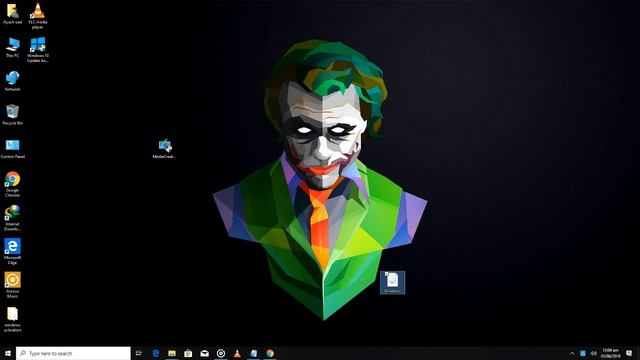Click the blue system tray app icon
The height and width of the screenshot is (360, 640).
[583, 353]
